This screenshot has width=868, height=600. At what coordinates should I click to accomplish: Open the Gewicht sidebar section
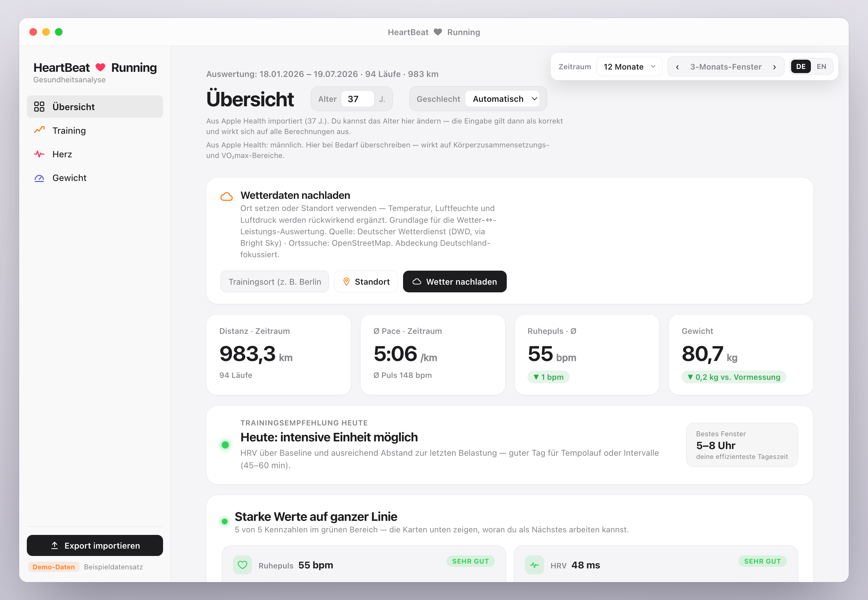tap(95, 178)
